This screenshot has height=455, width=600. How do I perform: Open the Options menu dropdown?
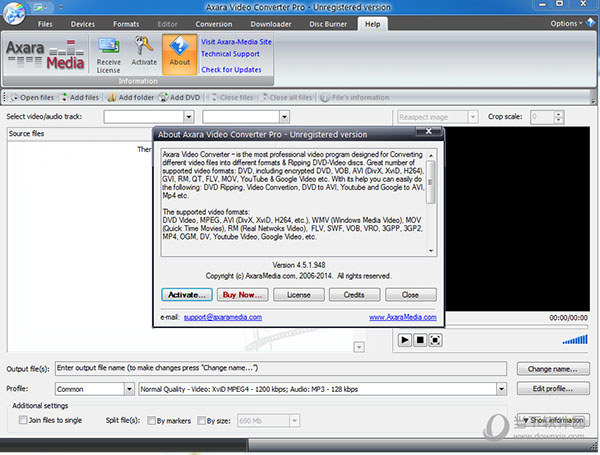point(566,23)
